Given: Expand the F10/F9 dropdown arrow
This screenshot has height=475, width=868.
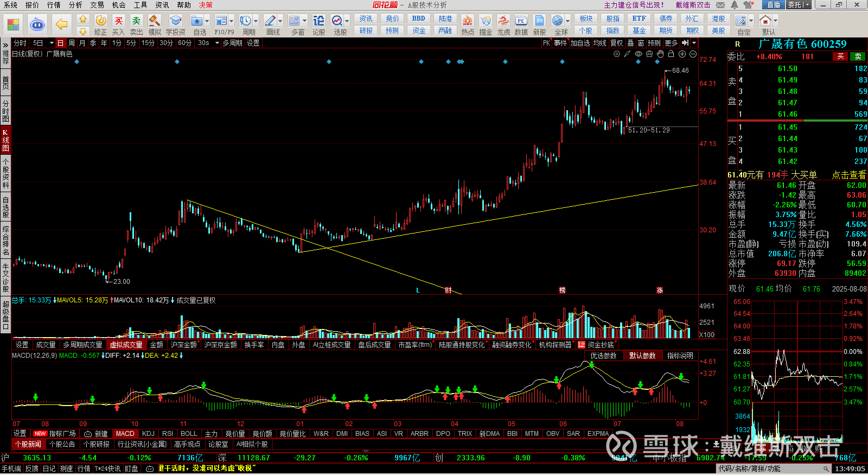Looking at the screenshot, I should click(x=232, y=21).
